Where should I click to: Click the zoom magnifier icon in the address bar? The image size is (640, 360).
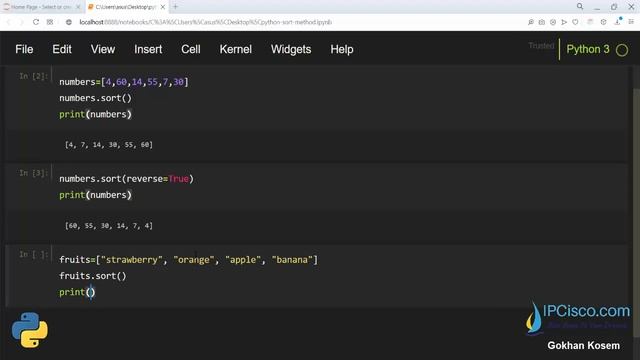531,22
